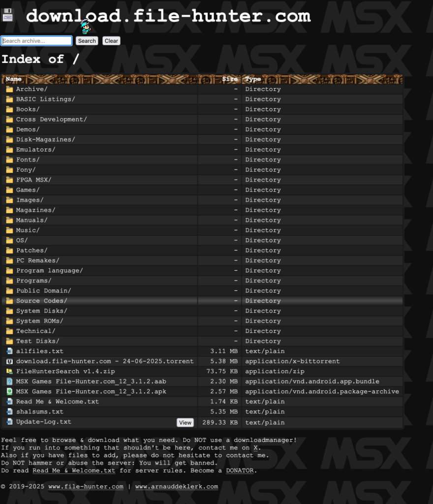This screenshot has width=433, height=504.
Task: Sort listing by Type column header
Action: point(253,79)
